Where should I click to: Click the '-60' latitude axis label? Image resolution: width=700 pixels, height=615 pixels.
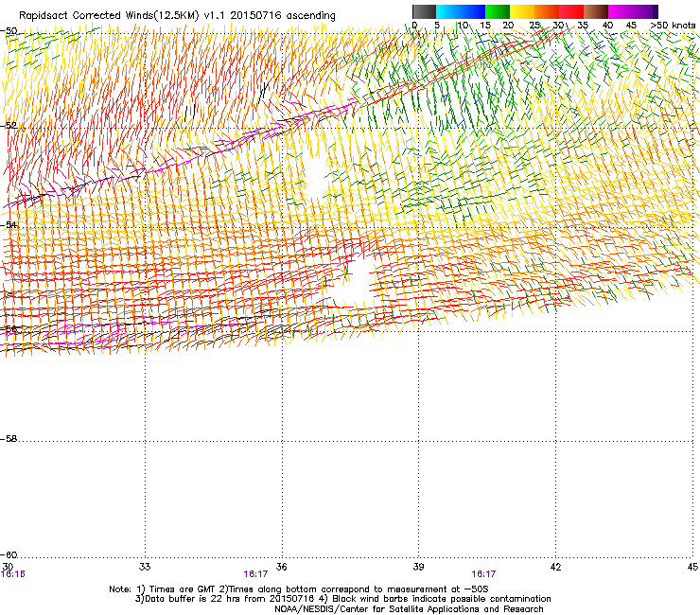pyautogui.click(x=9, y=555)
